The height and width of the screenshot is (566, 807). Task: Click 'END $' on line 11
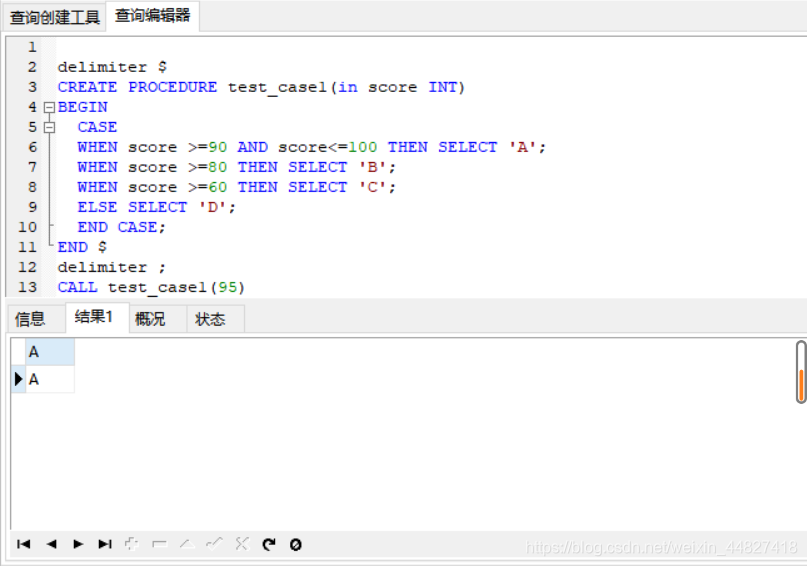pos(82,247)
